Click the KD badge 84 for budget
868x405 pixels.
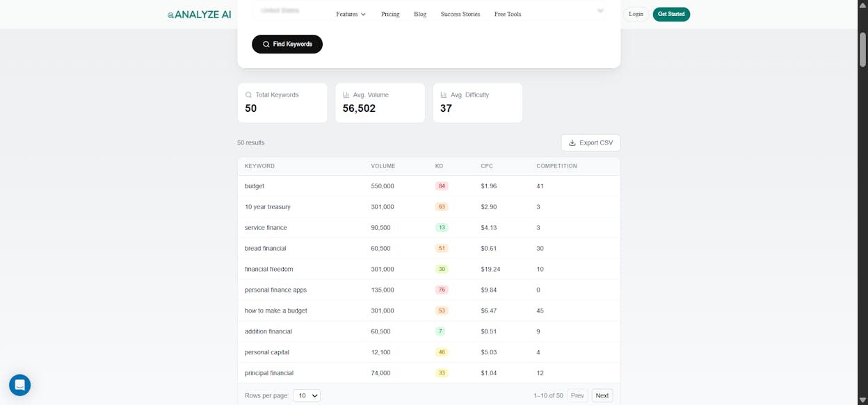pyautogui.click(x=442, y=186)
